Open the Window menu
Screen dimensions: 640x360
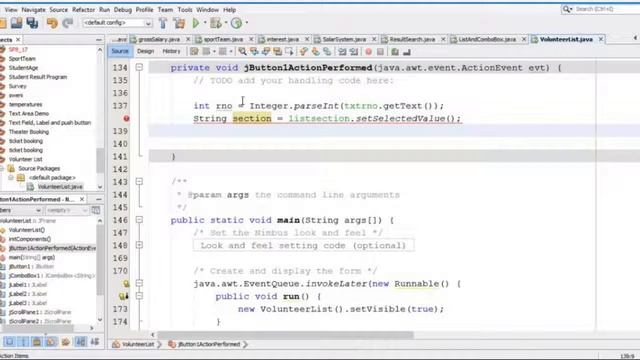(207, 9)
